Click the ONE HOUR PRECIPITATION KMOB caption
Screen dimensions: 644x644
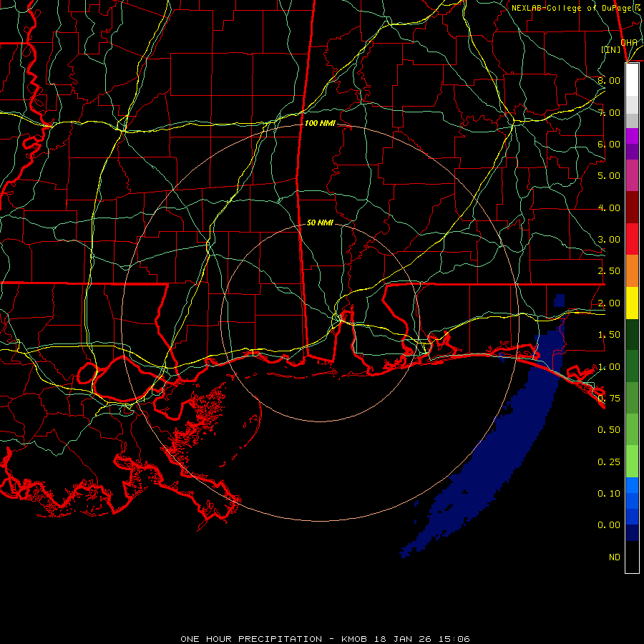pos(325,639)
